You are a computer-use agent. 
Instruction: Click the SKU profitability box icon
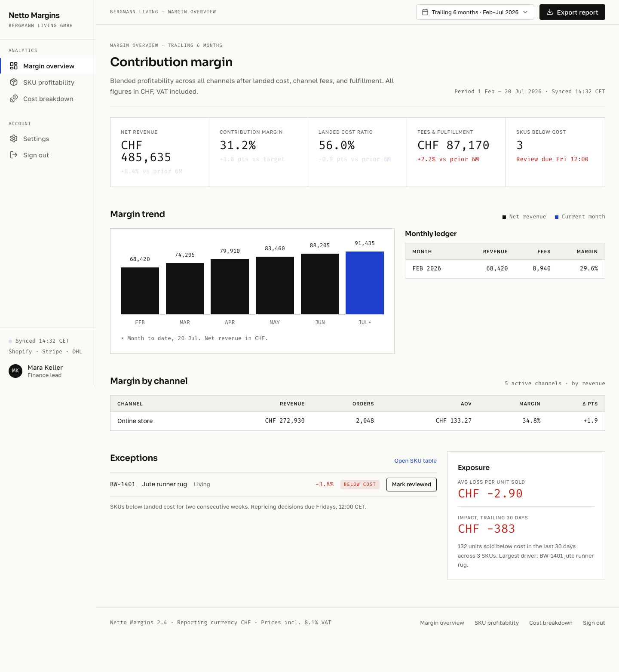pos(14,82)
